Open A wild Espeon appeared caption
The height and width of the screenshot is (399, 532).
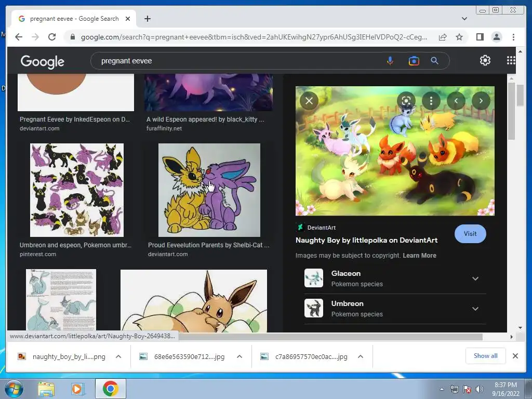pyautogui.click(x=205, y=119)
